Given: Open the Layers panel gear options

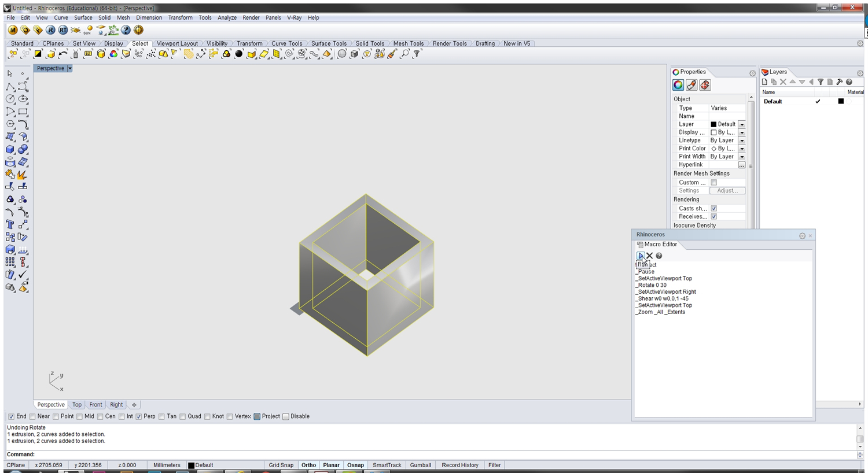Looking at the screenshot, I should [860, 73].
